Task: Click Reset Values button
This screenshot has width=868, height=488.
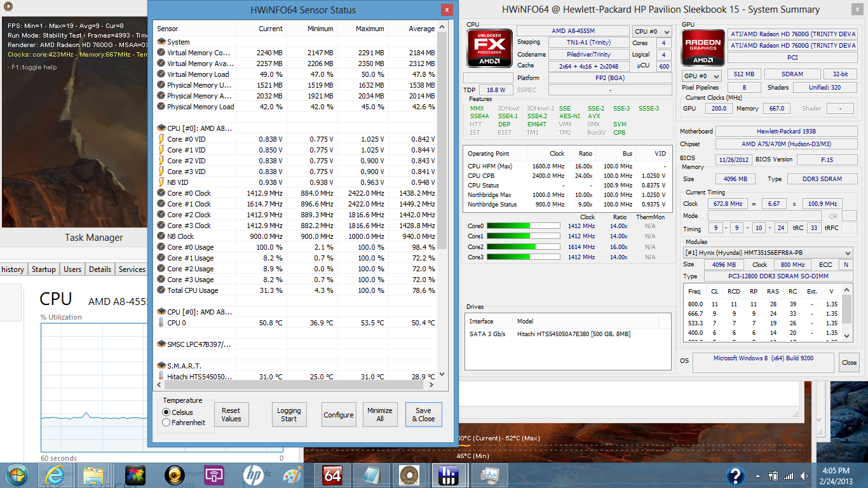Action: pyautogui.click(x=231, y=415)
